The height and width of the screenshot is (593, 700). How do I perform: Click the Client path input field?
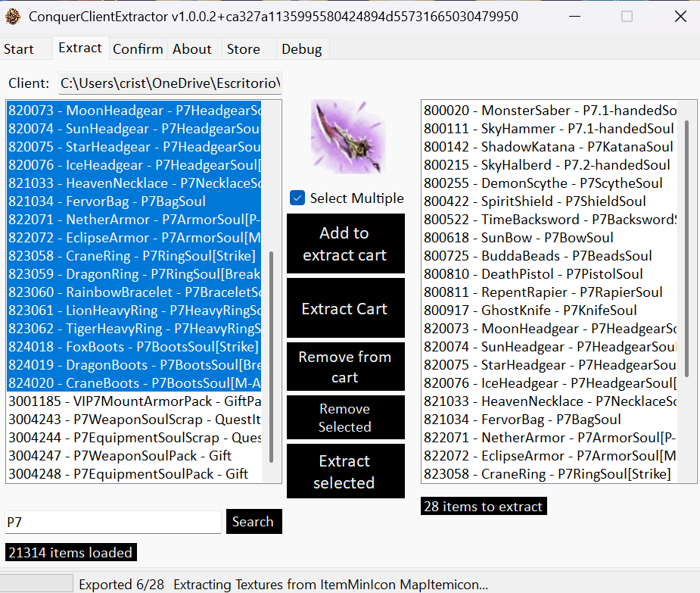(170, 83)
